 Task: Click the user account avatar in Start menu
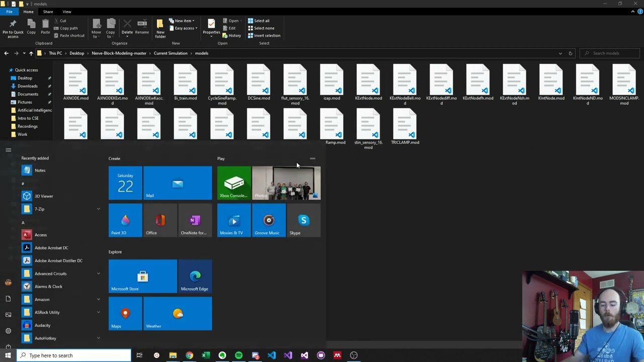pos(8,283)
